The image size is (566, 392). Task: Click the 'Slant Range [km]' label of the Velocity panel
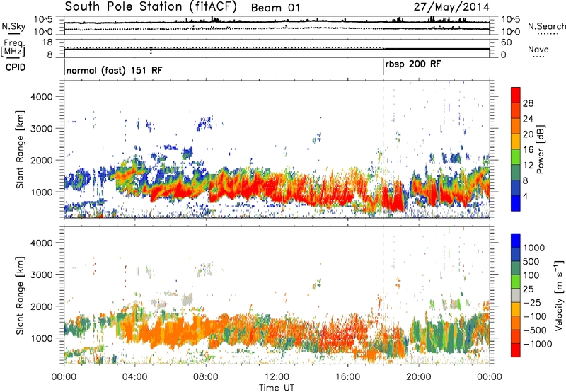[x=20, y=295]
